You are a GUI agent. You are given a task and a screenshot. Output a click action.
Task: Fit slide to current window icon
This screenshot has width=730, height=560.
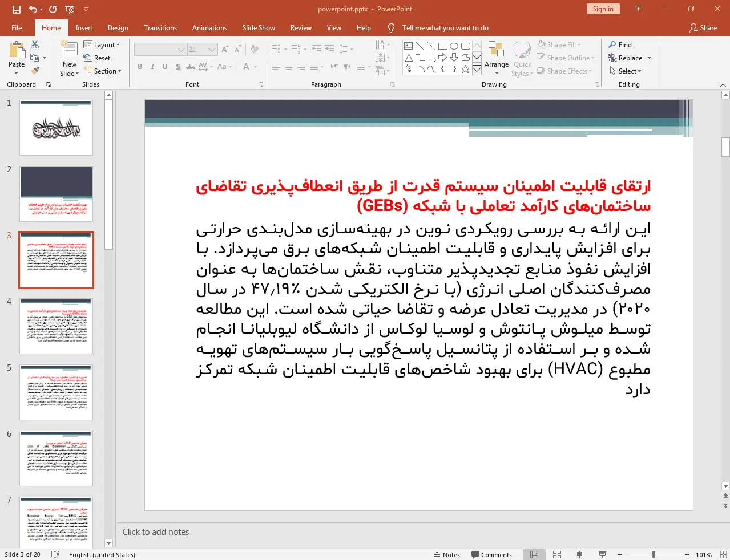coord(723,554)
